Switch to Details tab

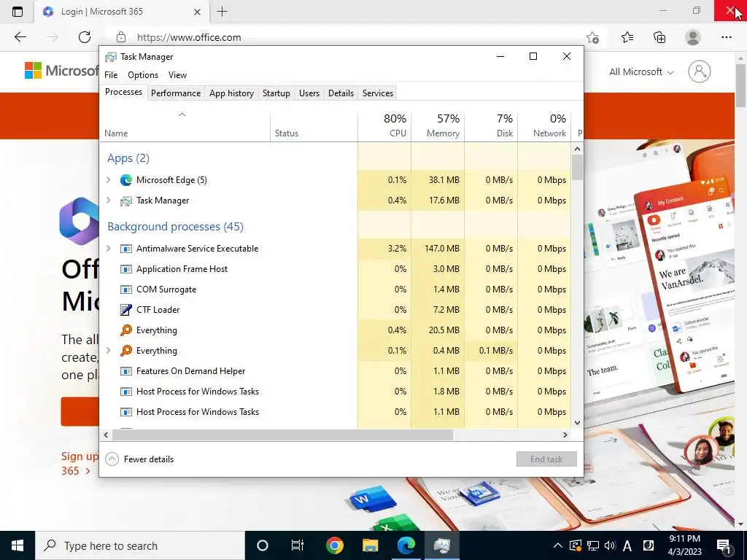341,93
